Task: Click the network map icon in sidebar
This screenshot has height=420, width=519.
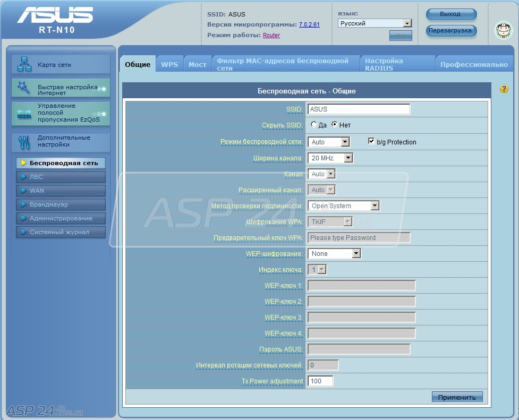Action: (x=24, y=64)
